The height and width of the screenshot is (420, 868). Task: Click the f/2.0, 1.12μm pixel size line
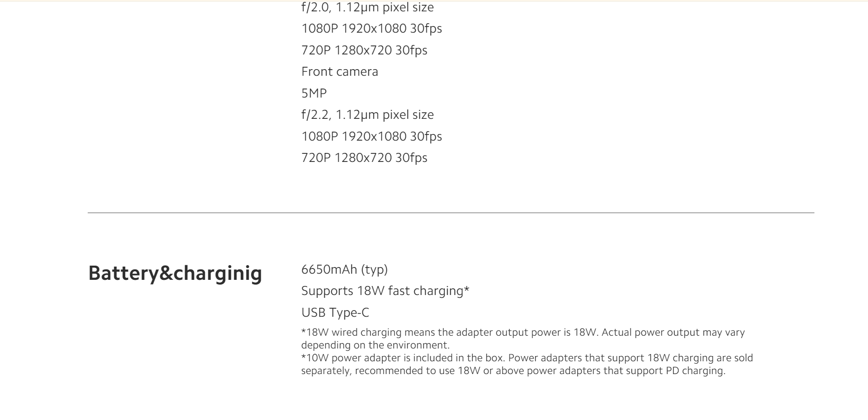[x=367, y=8]
